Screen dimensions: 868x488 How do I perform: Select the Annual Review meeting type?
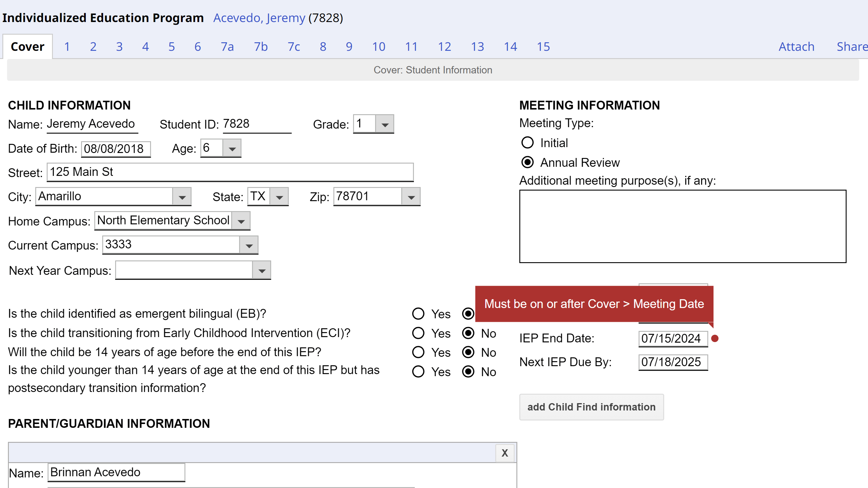pos(527,163)
